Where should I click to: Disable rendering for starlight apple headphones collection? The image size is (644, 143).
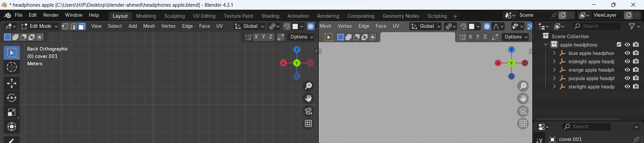(x=636, y=86)
